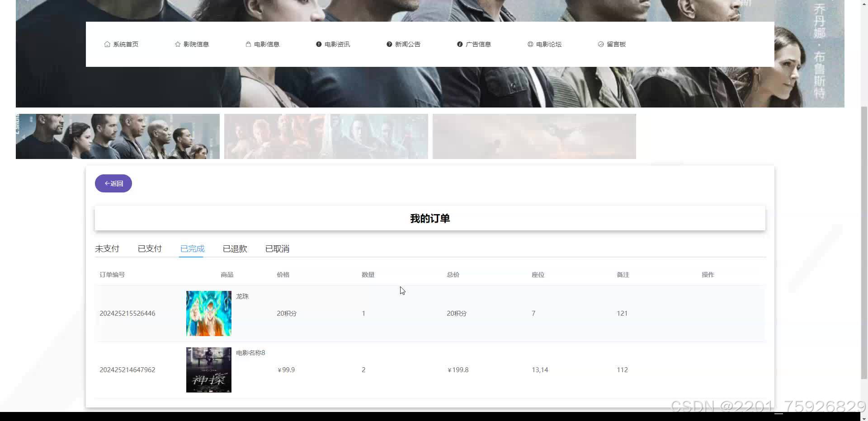
Task: Switch to the 已支付 tab
Action: coord(150,249)
